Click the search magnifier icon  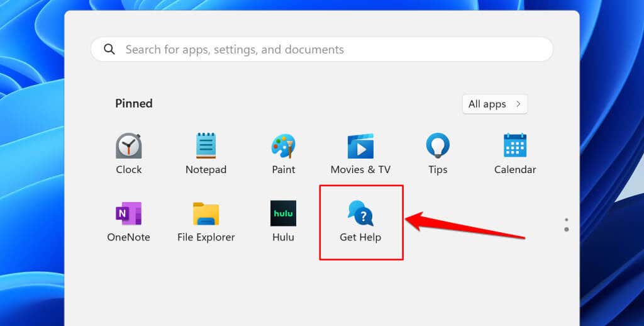click(x=109, y=49)
